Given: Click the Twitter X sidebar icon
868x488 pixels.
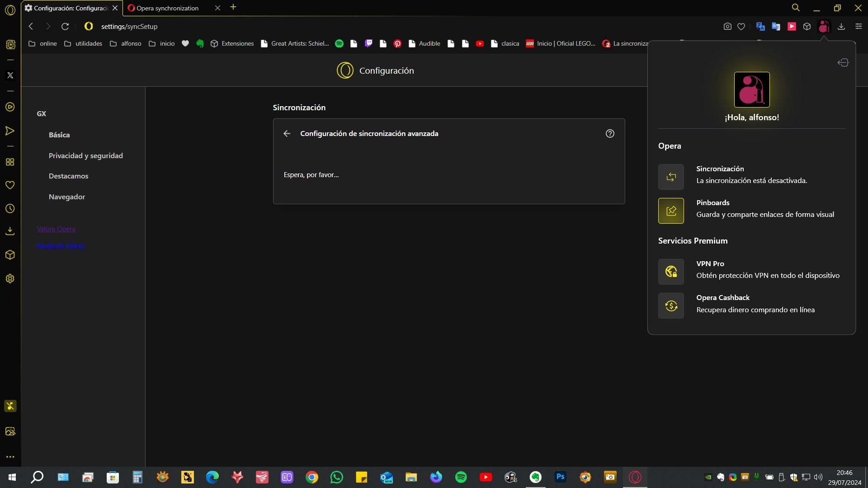Looking at the screenshot, I should click(x=10, y=75).
